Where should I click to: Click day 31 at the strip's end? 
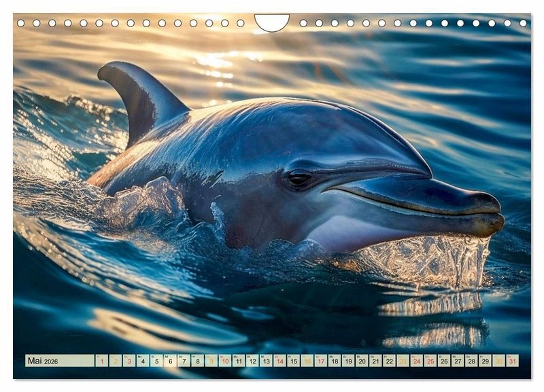pyautogui.click(x=512, y=361)
